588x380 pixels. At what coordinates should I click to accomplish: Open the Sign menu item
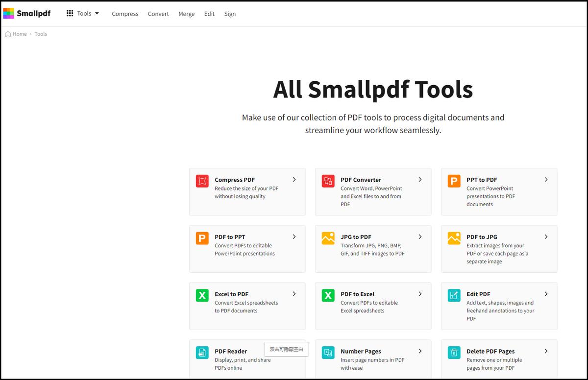click(x=230, y=14)
